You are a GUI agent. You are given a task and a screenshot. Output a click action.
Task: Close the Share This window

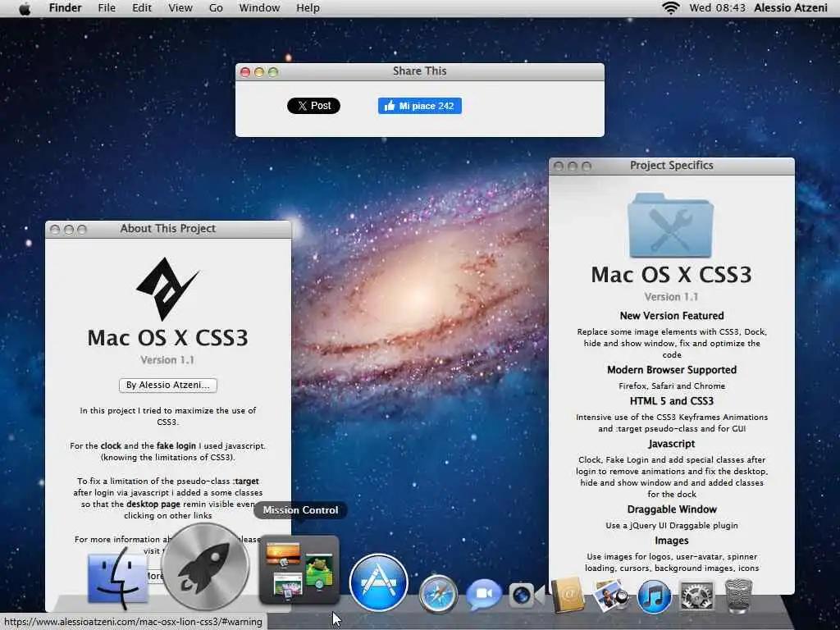[x=245, y=72]
